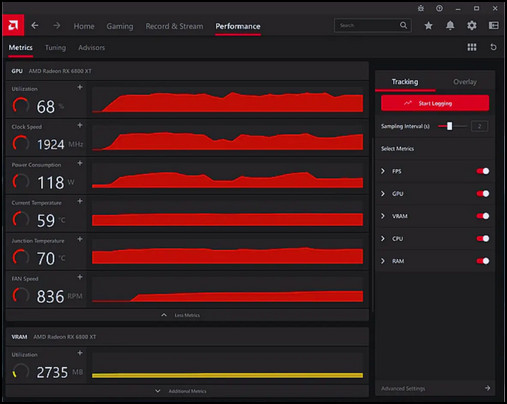Click the Select Metrics label

397,149
